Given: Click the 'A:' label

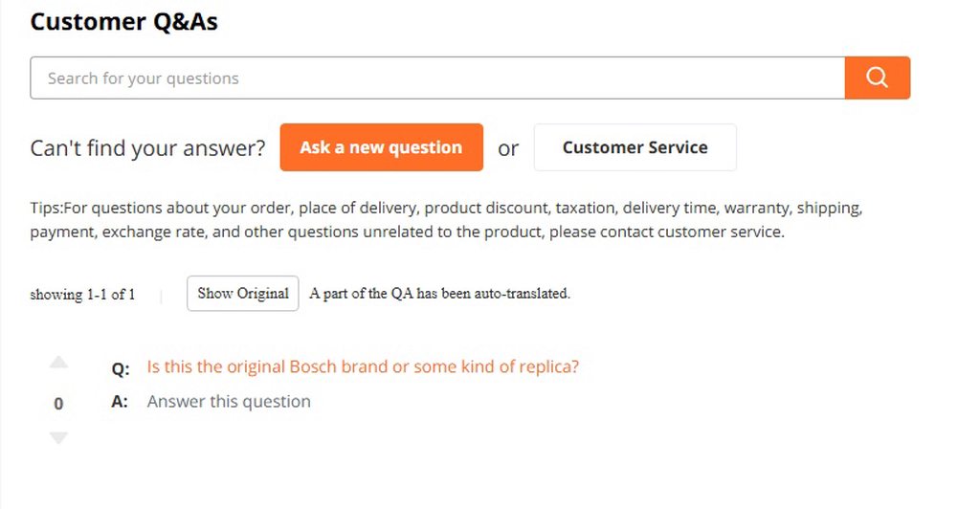Looking at the screenshot, I should pyautogui.click(x=120, y=402).
